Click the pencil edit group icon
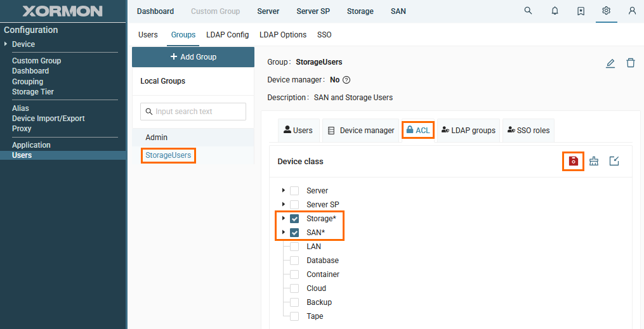 (610, 63)
